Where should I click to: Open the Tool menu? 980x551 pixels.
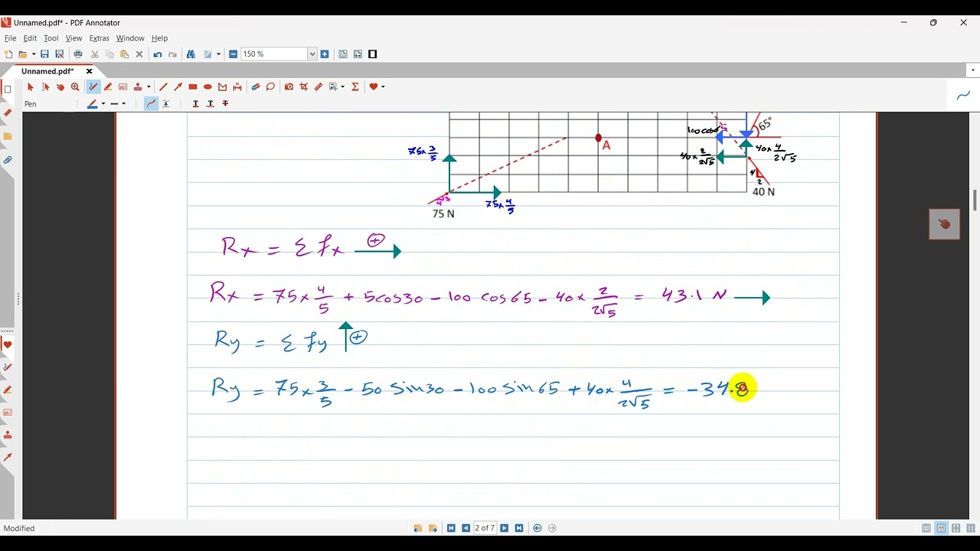click(51, 38)
